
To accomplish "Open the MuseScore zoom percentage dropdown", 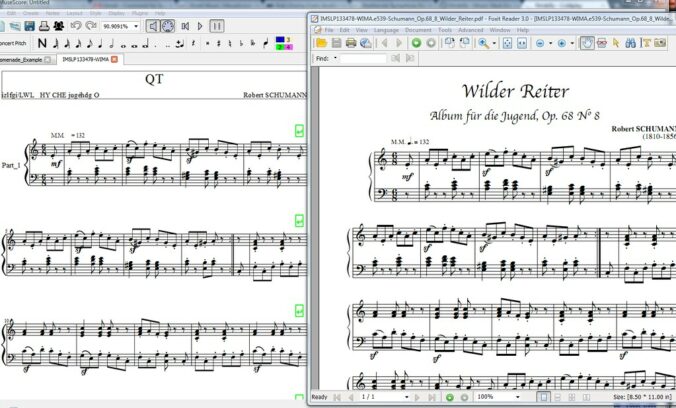I will pos(136,26).
